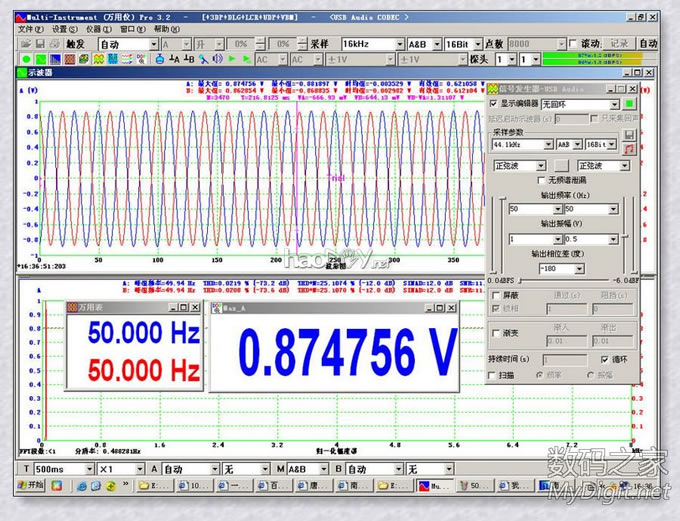This screenshot has height=521, width=680.
Task: Click the red music note icon in signal generator
Action: point(629,148)
